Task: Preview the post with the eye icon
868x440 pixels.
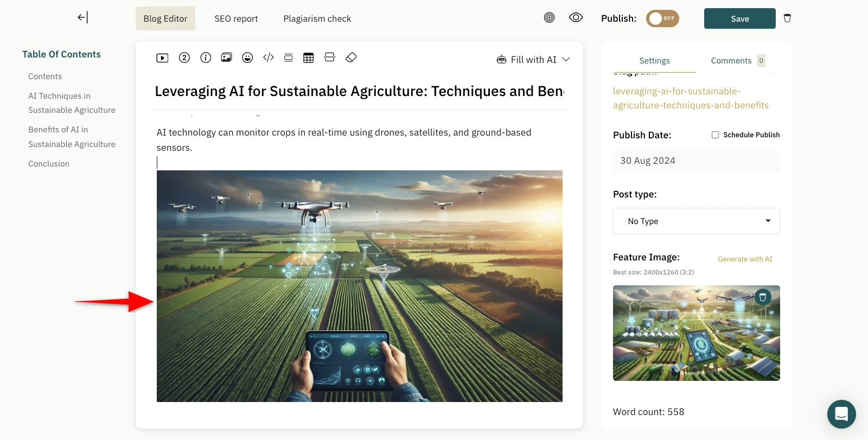Action: coord(576,17)
